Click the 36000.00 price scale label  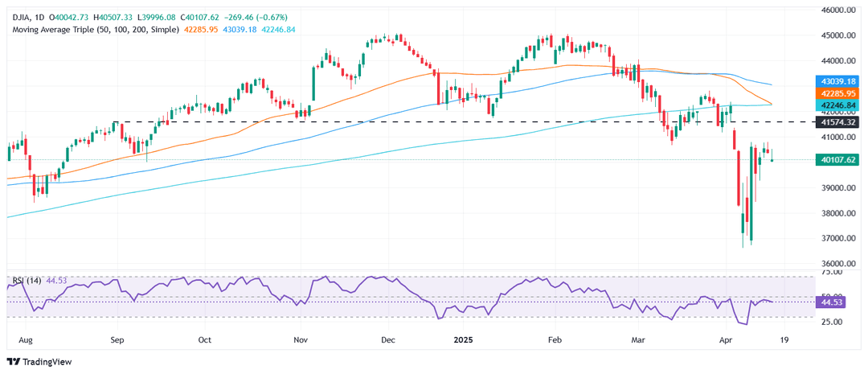[839, 264]
